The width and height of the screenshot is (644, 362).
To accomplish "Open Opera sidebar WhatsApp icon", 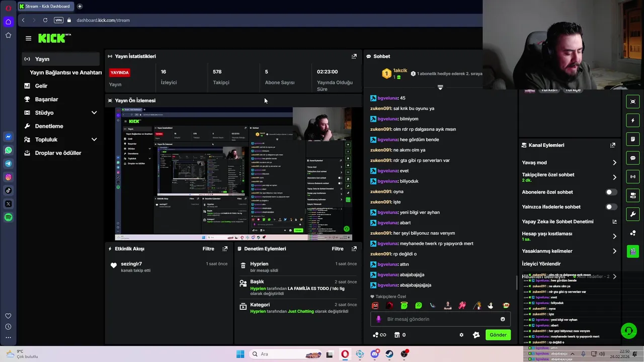I will coord(8,150).
